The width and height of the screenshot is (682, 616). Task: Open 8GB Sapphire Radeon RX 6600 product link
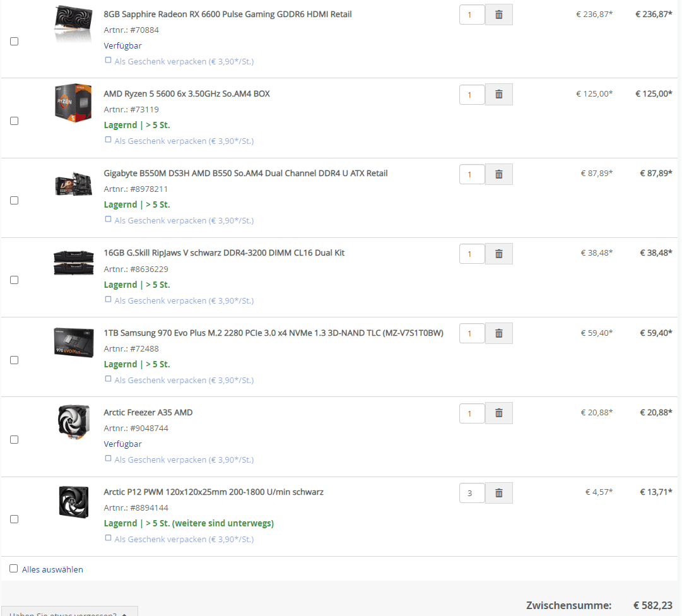pos(228,15)
